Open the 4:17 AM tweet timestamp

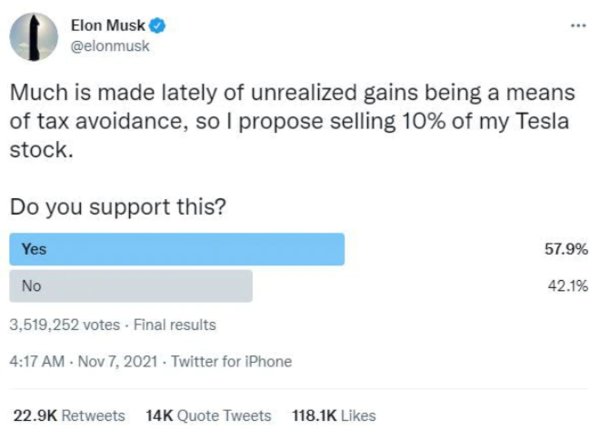pos(35,361)
